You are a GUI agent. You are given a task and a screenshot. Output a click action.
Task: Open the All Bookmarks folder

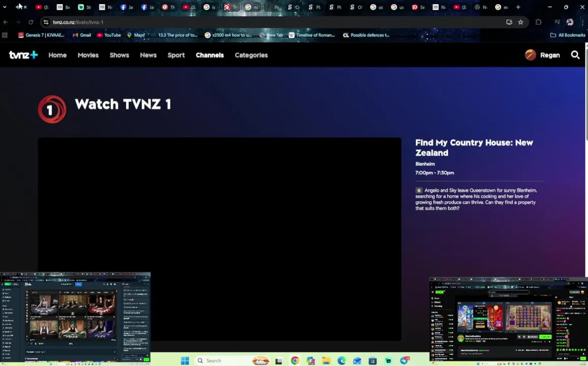point(567,35)
